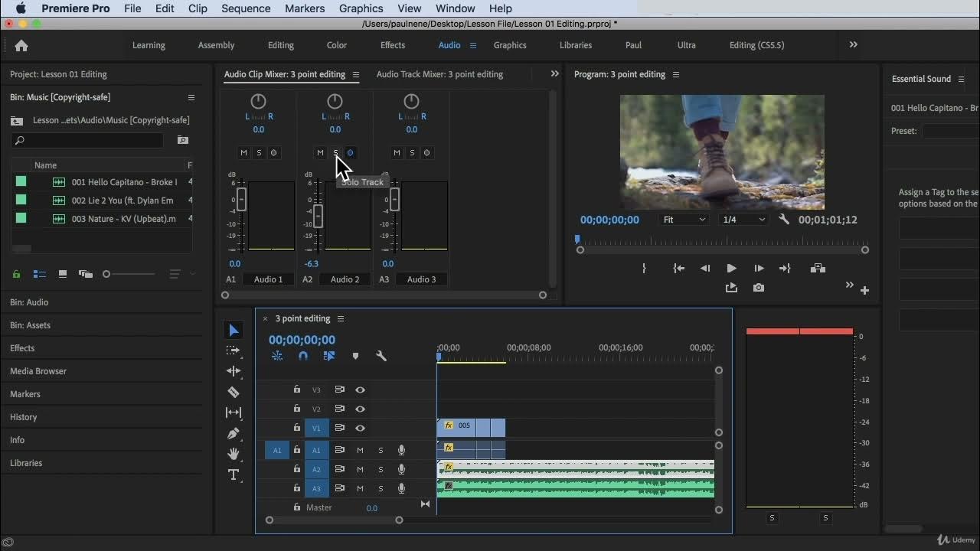
Task: Toggle Linked Selection in timeline
Action: pyautogui.click(x=329, y=356)
